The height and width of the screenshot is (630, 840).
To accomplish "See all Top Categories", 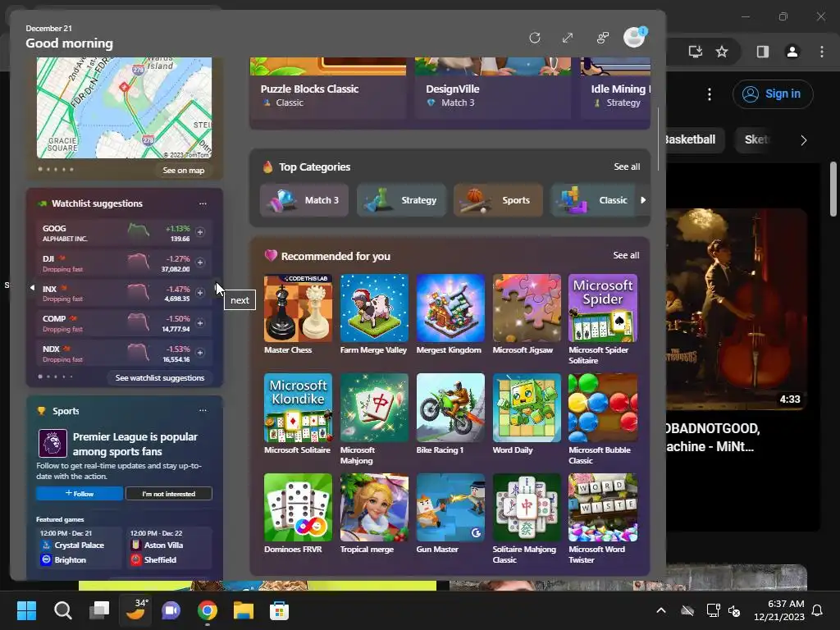I will [626, 167].
